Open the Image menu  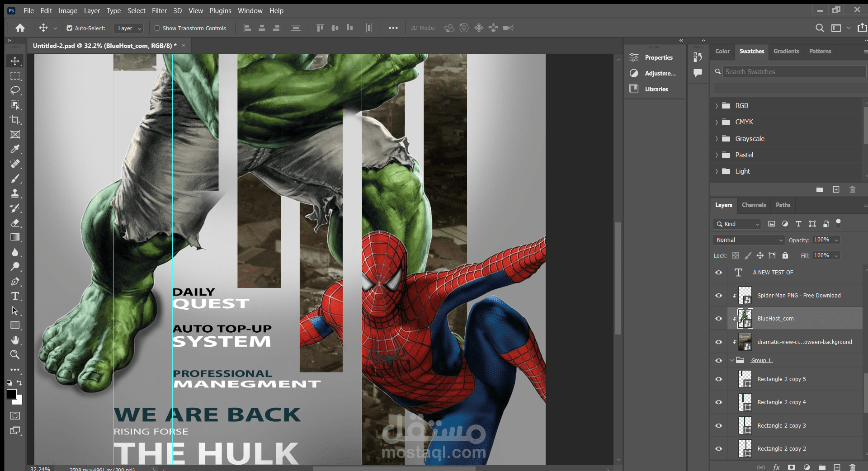[68, 11]
